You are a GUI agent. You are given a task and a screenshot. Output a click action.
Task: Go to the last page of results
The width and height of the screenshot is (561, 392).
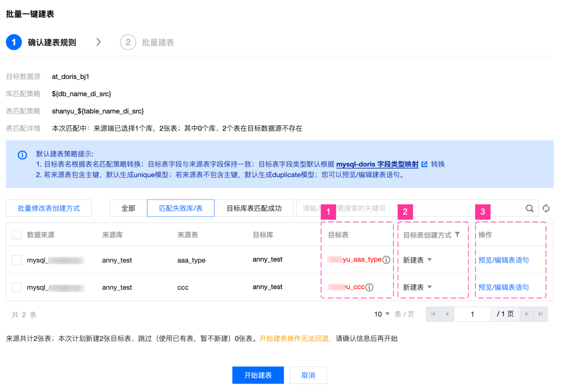click(540, 314)
